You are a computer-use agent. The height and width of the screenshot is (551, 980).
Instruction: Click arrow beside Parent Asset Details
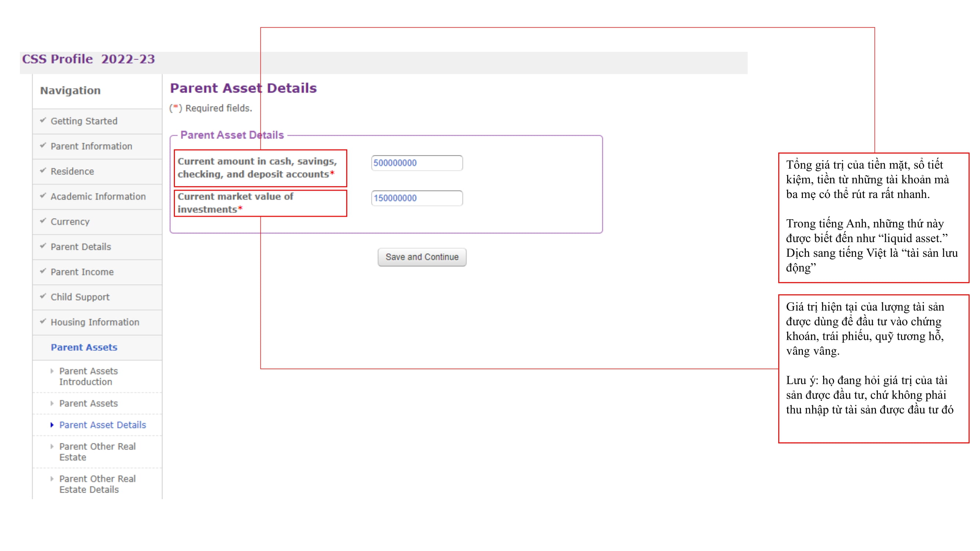(x=52, y=425)
